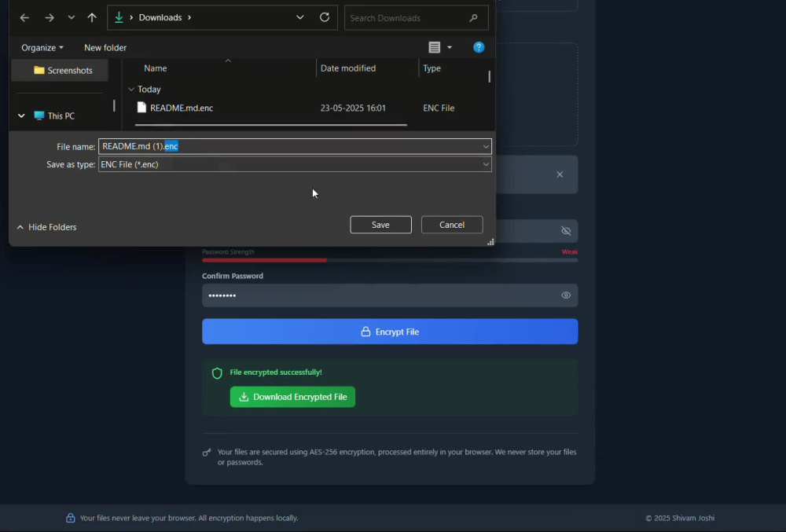
Task: Open the Save as type combo box
Action: 295,164
